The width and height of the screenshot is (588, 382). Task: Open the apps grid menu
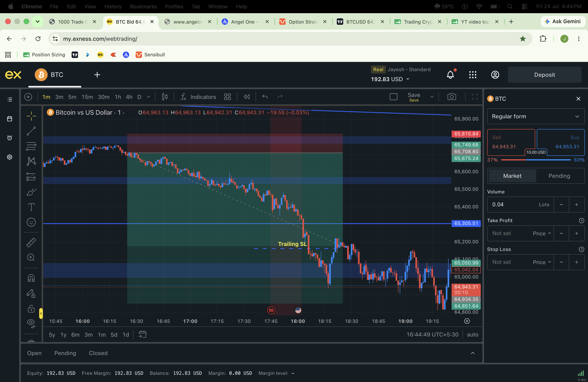click(473, 75)
